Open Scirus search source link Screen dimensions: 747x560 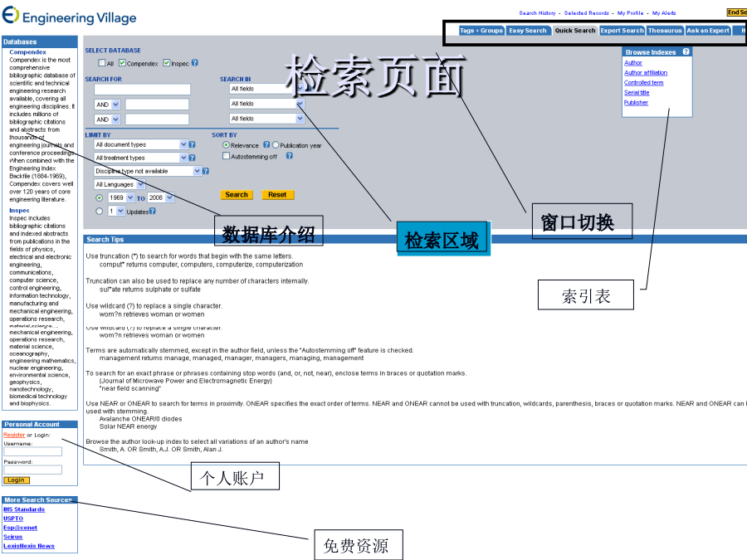pyautogui.click(x=12, y=537)
